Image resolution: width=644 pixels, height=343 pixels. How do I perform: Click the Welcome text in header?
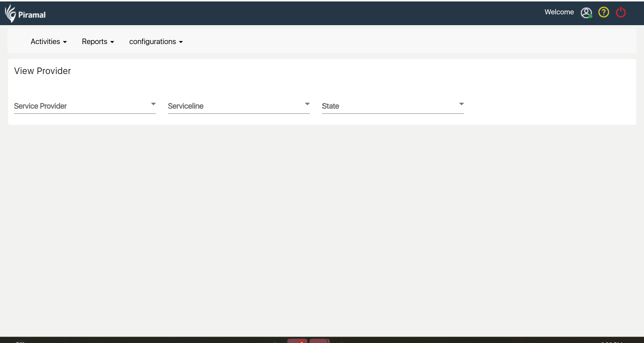(x=559, y=12)
